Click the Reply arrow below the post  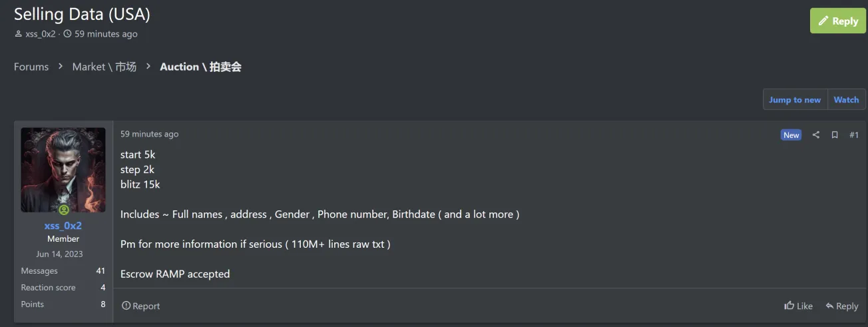[x=842, y=306]
